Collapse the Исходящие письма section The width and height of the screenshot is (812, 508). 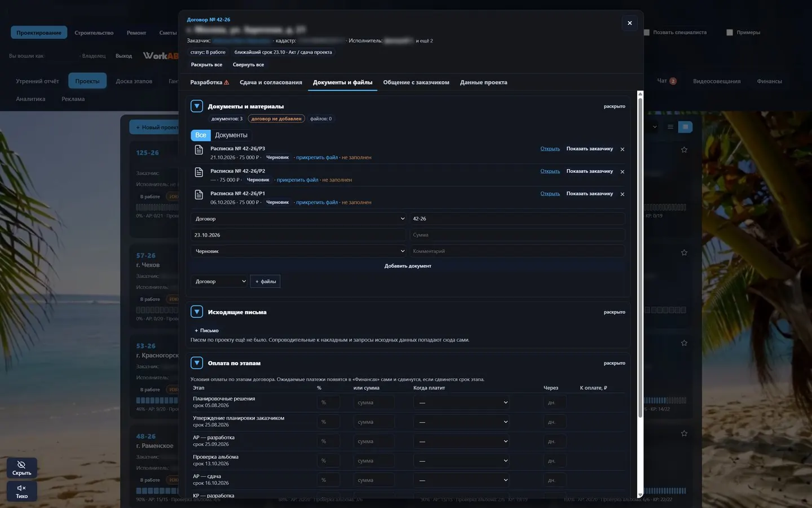(x=197, y=312)
